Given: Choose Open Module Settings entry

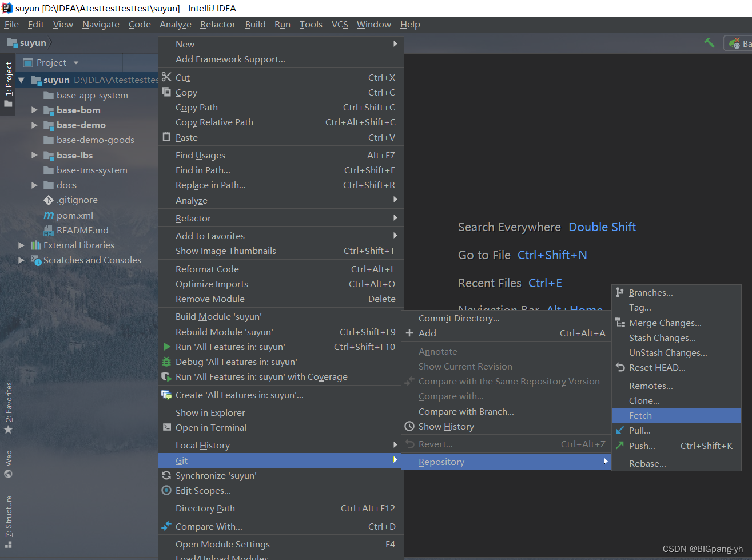Looking at the screenshot, I should [x=281, y=544].
